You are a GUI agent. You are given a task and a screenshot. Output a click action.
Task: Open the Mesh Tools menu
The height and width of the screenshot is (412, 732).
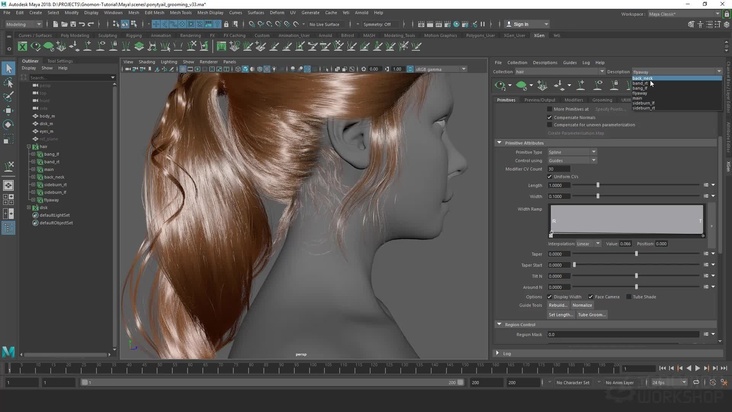click(182, 12)
